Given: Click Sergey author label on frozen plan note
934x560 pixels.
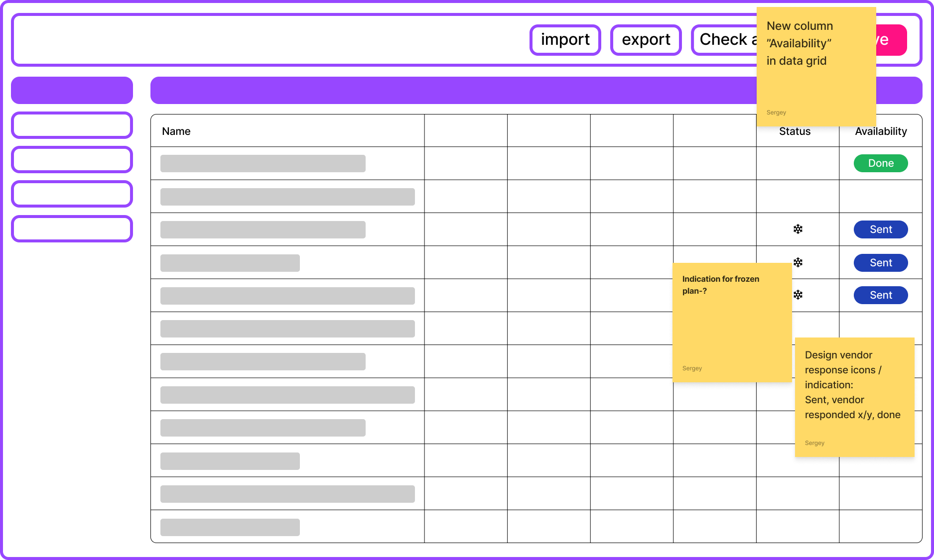Looking at the screenshot, I should click(x=692, y=368).
